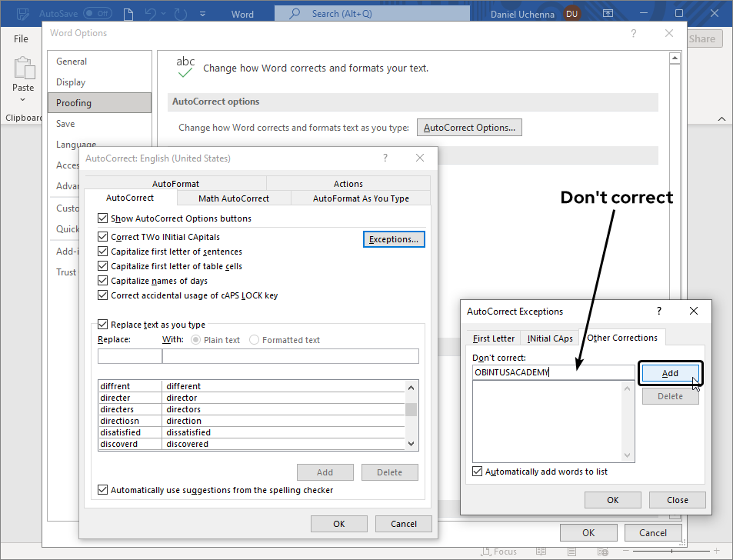Click the new blank document icon
This screenshot has height=560, width=733.
[x=129, y=13]
